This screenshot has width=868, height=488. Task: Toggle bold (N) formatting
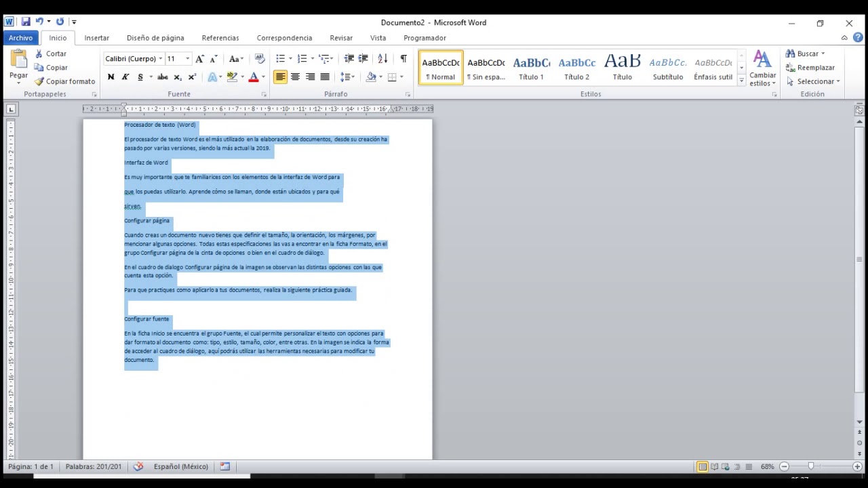pos(111,77)
